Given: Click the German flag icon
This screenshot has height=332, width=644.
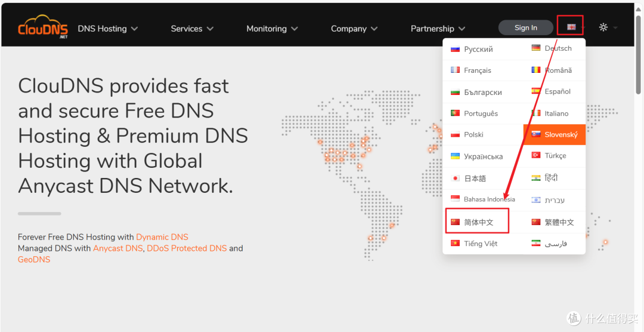Looking at the screenshot, I should 535,48.
